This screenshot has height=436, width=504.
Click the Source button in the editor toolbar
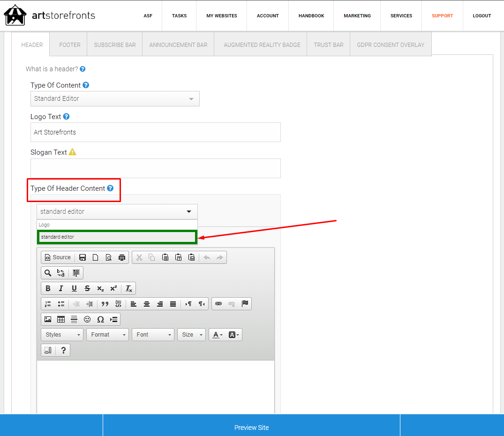click(58, 257)
